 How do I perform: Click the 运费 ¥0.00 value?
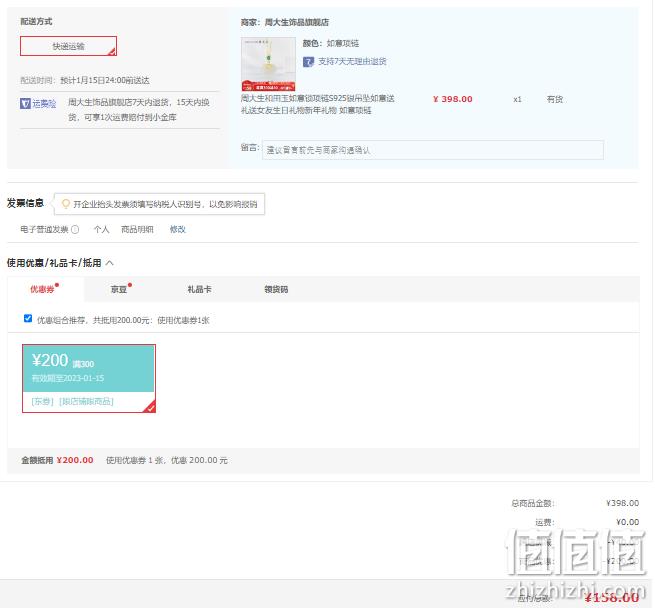[x=628, y=522]
